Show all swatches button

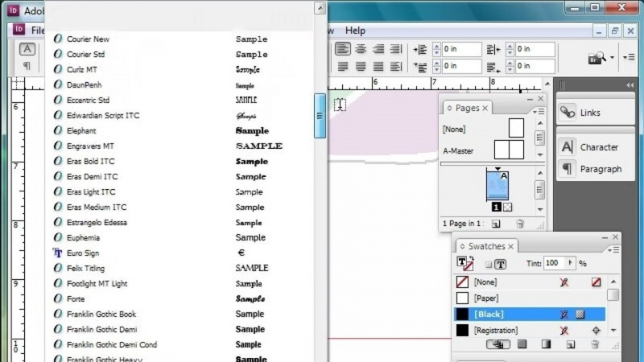point(498,344)
